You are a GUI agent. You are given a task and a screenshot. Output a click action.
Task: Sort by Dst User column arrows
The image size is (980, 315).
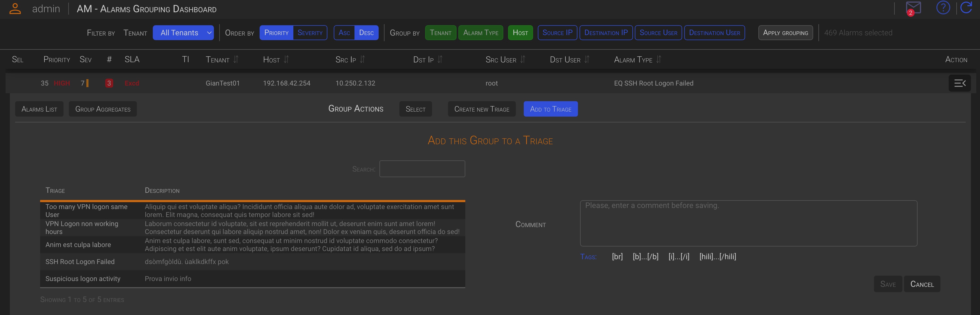tap(587, 59)
